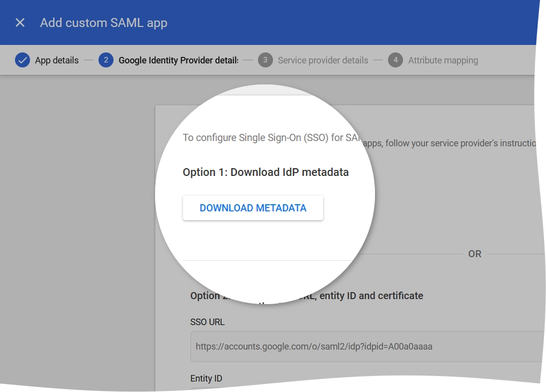Go to App details step
The height and width of the screenshot is (392, 546).
coord(57,60)
